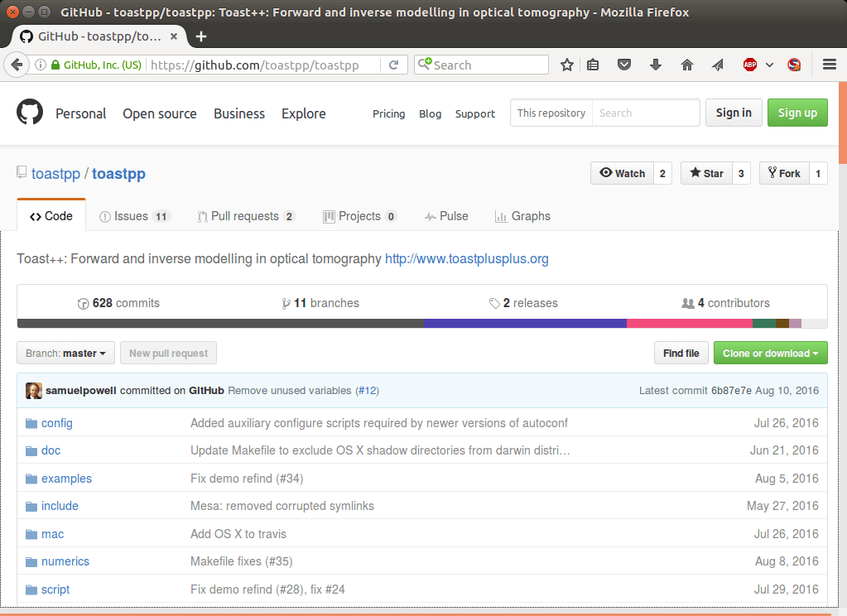
Task: Click the examples folder icon
Action: 31,479
